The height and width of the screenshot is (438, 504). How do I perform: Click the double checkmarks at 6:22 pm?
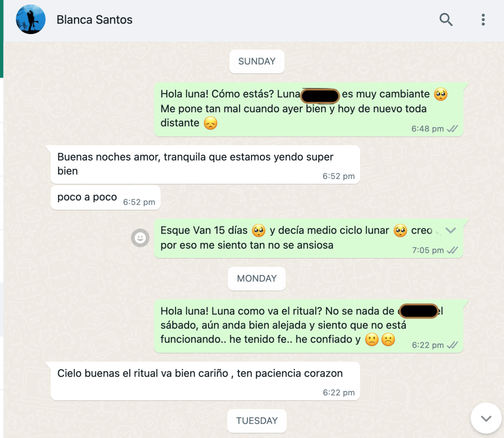coord(452,345)
